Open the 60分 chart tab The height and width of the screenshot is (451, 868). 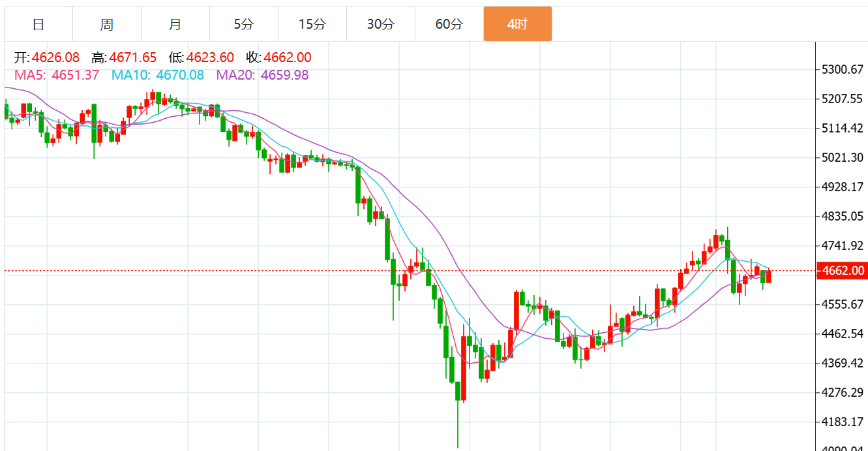click(x=449, y=24)
